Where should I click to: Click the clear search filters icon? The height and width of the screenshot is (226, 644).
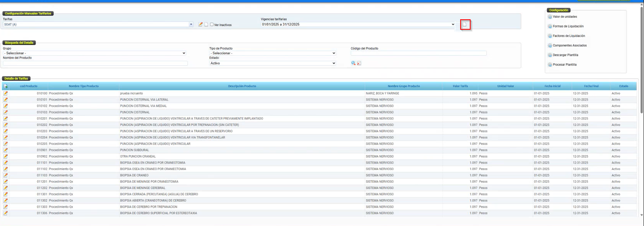[359, 63]
